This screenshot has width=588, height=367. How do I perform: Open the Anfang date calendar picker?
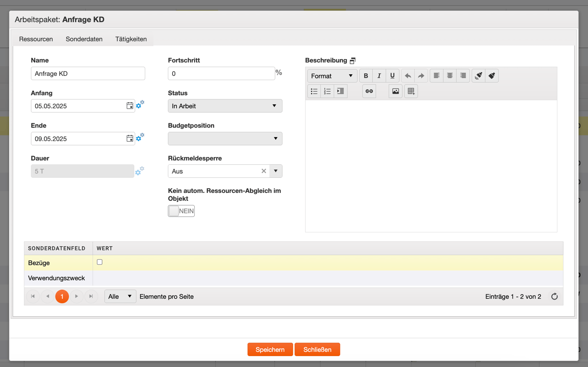[130, 106]
